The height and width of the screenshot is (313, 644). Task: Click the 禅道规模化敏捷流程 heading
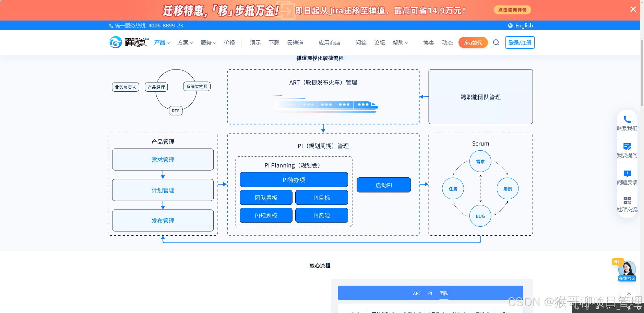click(x=320, y=58)
